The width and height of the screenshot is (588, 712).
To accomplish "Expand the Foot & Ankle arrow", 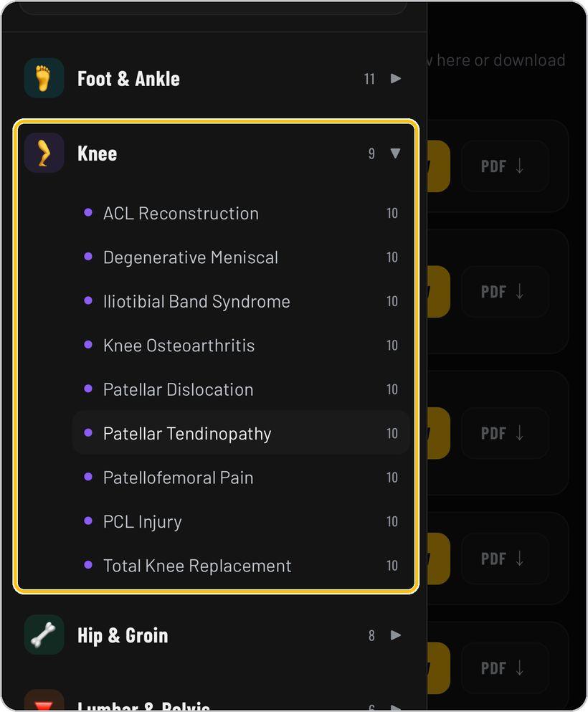I will pyautogui.click(x=396, y=79).
